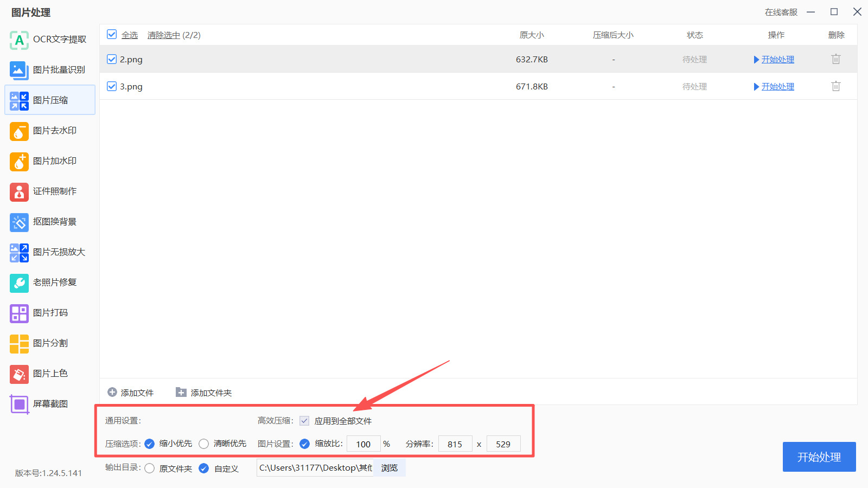Viewport: 868px width, 488px height.
Task: Open 在线客服 online support
Action: pyautogui.click(x=781, y=12)
